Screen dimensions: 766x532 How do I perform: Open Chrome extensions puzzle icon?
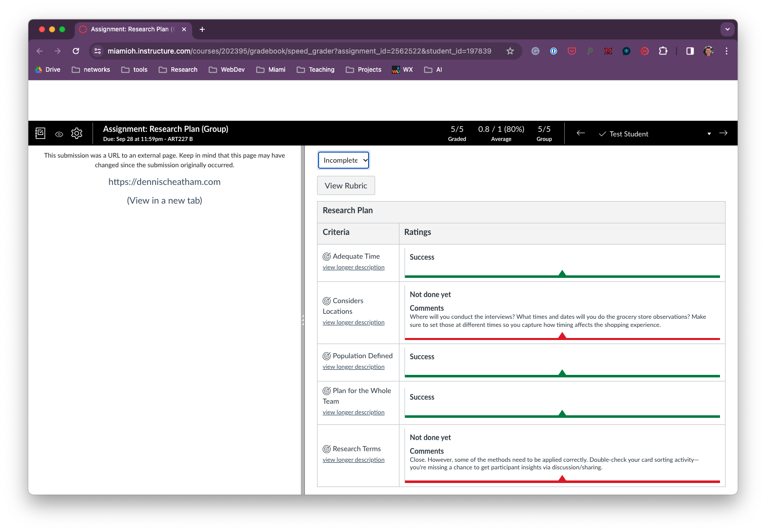coord(663,51)
